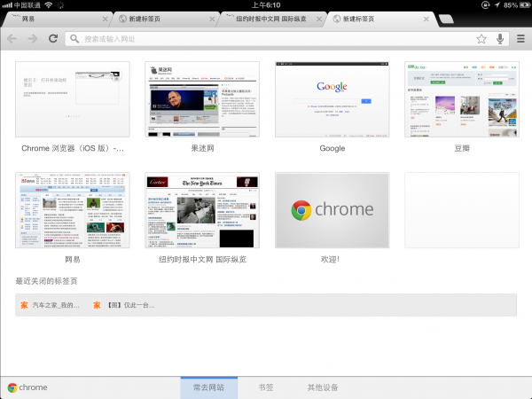The height and width of the screenshot is (399, 532).
Task: Reload the page with refresh icon
Action: click(53, 38)
